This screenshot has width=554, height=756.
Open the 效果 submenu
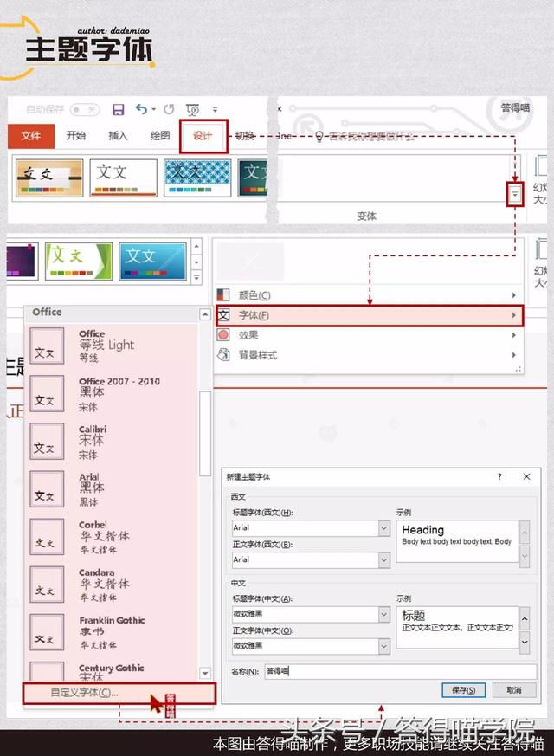(x=369, y=335)
